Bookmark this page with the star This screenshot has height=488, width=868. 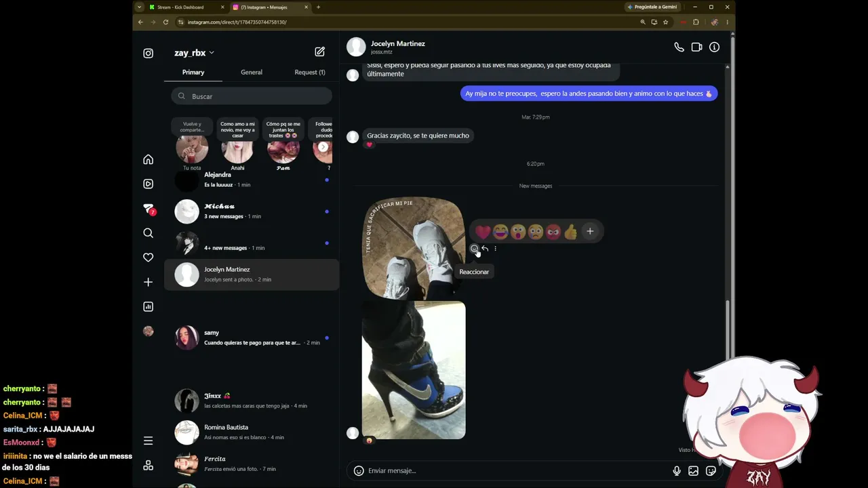click(665, 22)
